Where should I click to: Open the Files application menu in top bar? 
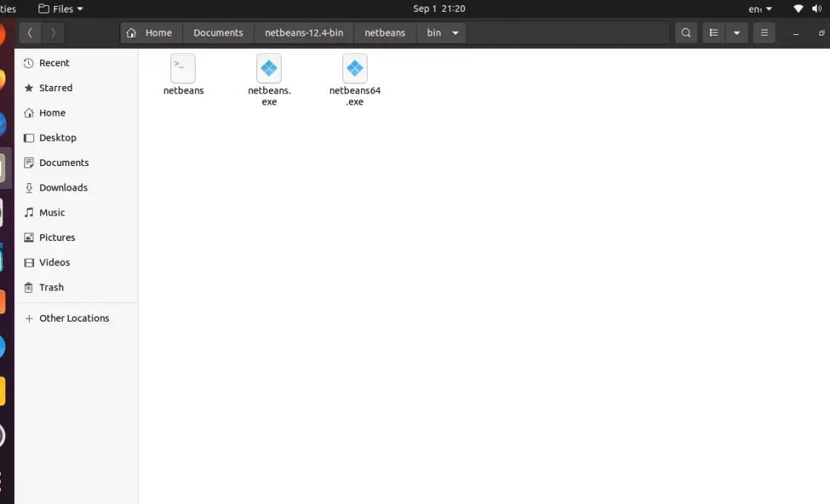[x=61, y=8]
